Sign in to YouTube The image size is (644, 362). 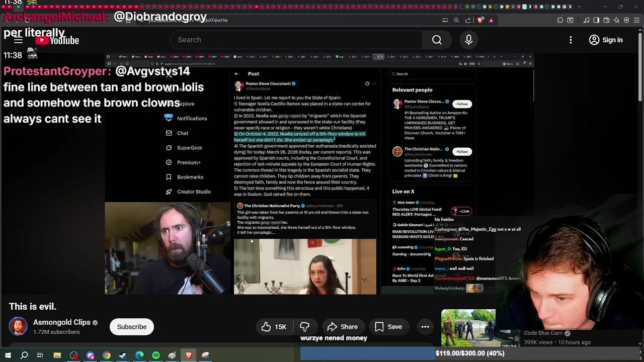pyautogui.click(x=606, y=40)
